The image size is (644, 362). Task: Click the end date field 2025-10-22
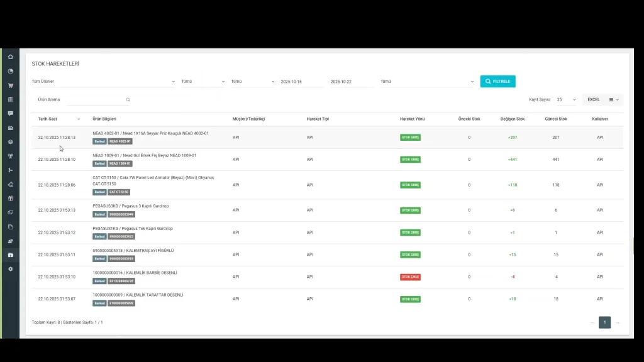pyautogui.click(x=352, y=82)
